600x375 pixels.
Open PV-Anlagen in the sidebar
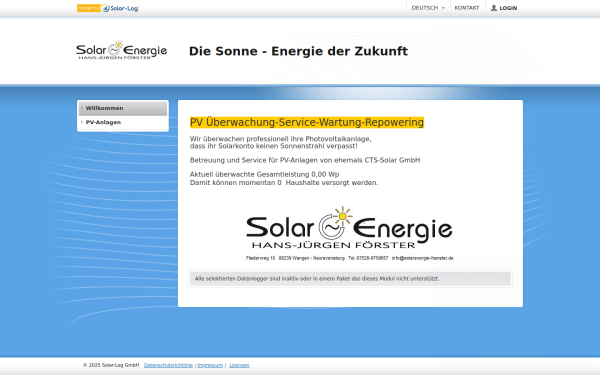(123, 122)
